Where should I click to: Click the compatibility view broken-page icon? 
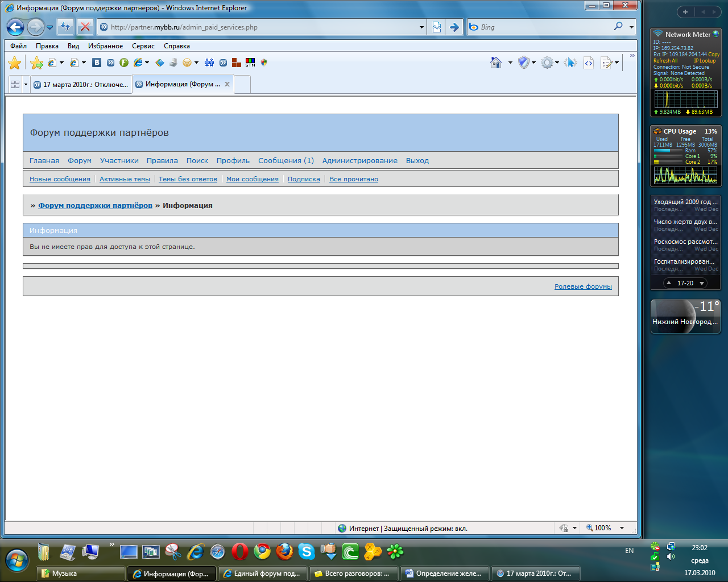[436, 27]
